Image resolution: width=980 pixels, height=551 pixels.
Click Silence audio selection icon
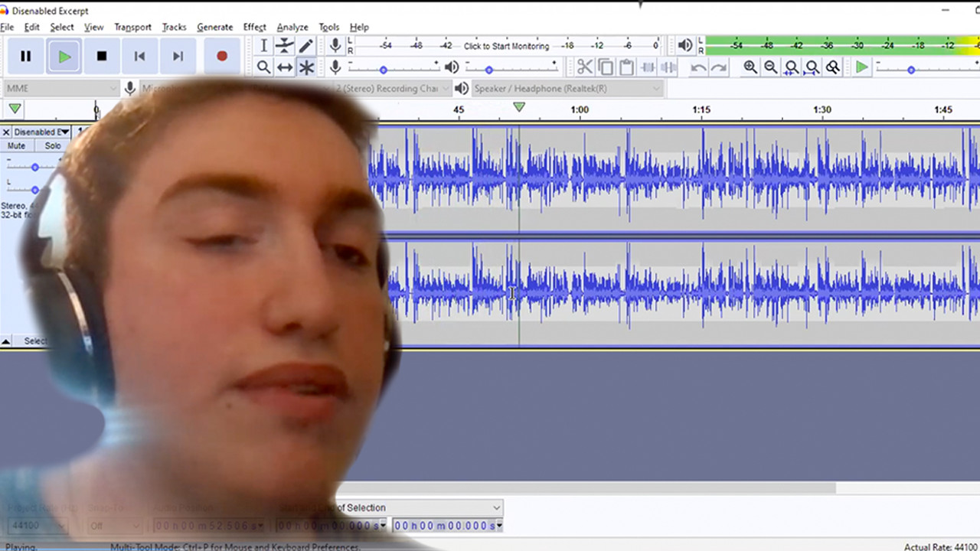[x=668, y=67]
